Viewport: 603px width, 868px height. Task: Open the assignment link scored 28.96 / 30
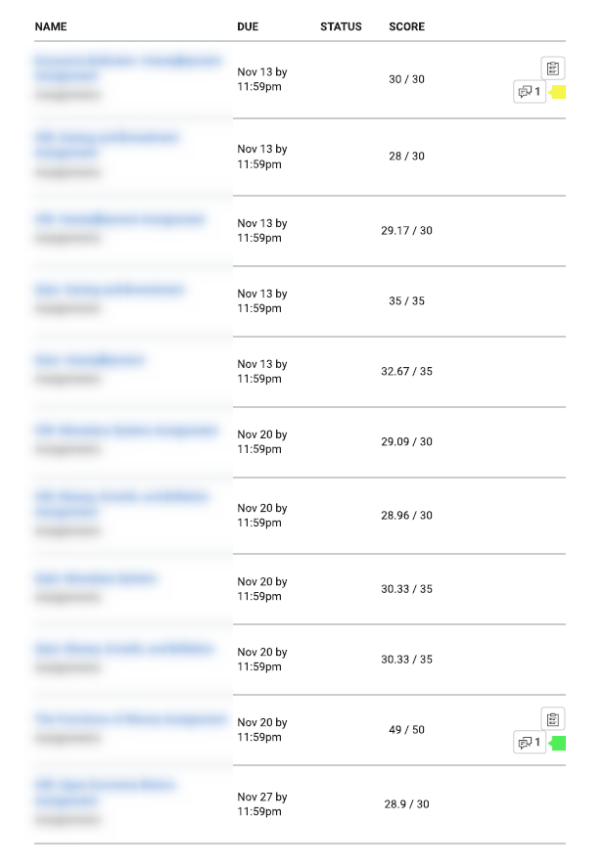121,504
